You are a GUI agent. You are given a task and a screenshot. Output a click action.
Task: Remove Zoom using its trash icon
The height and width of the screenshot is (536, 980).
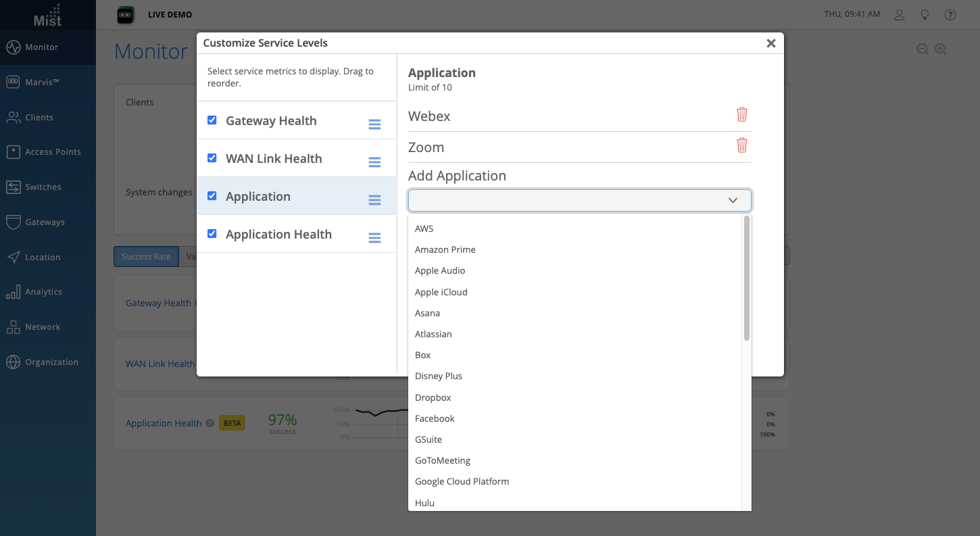741,145
